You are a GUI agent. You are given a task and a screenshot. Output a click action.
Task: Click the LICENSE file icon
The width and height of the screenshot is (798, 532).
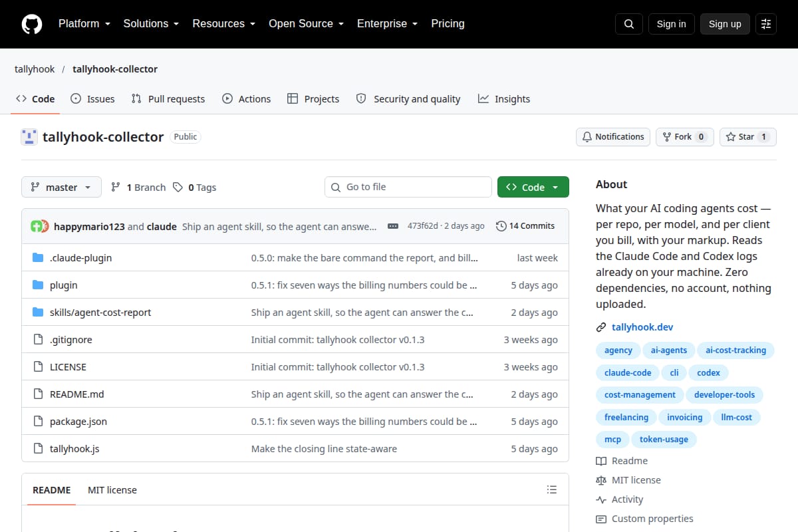tap(38, 367)
